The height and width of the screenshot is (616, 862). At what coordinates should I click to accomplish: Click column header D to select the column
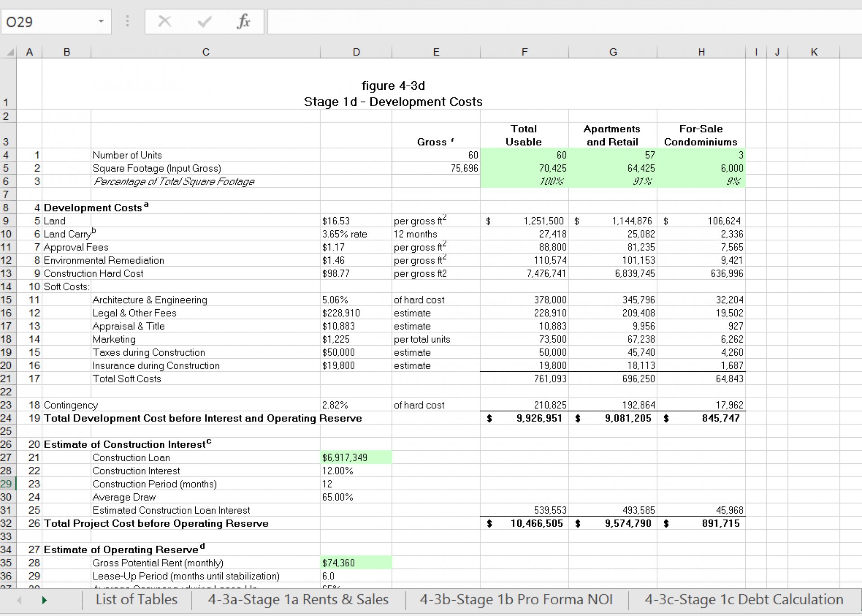click(356, 51)
